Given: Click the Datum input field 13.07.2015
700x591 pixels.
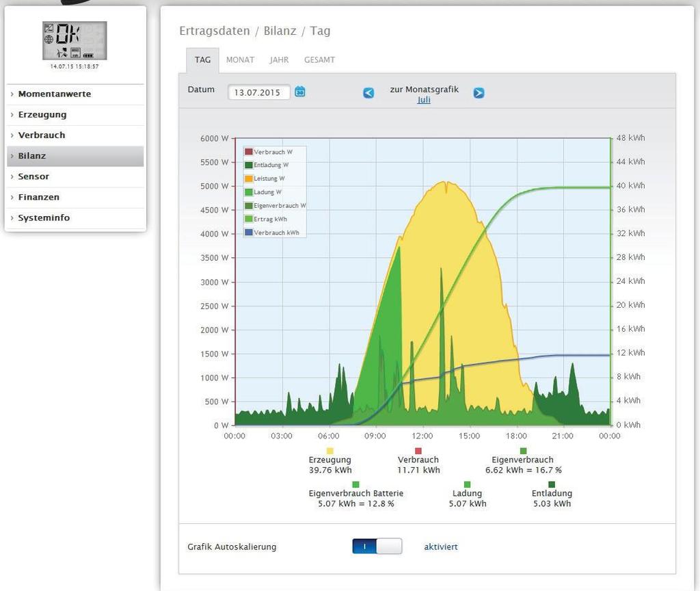Looking at the screenshot, I should click(x=259, y=92).
